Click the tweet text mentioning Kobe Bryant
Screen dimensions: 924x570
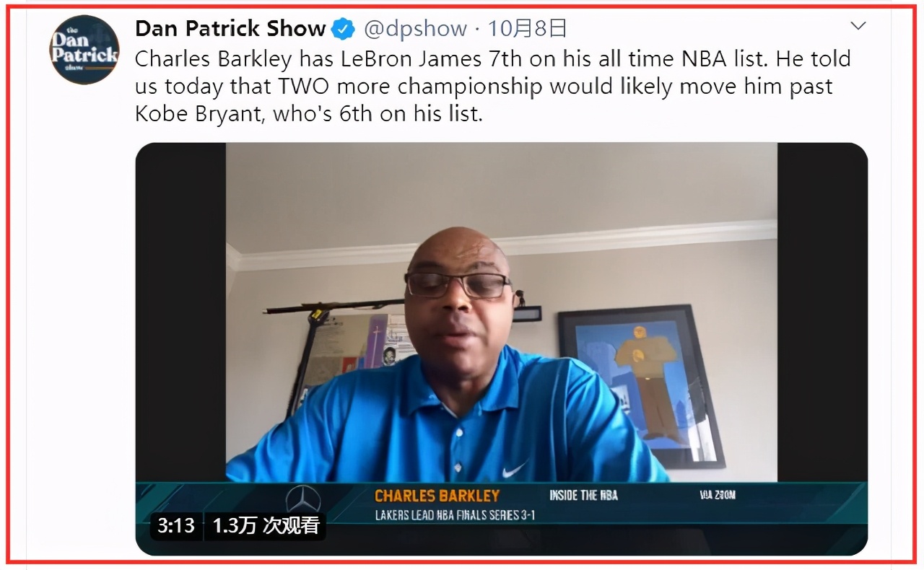pos(308,113)
